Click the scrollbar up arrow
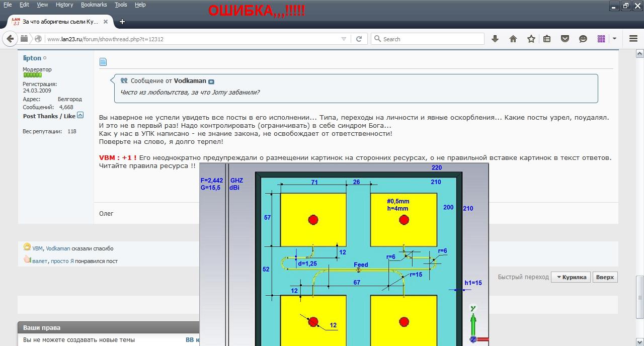 (639, 53)
